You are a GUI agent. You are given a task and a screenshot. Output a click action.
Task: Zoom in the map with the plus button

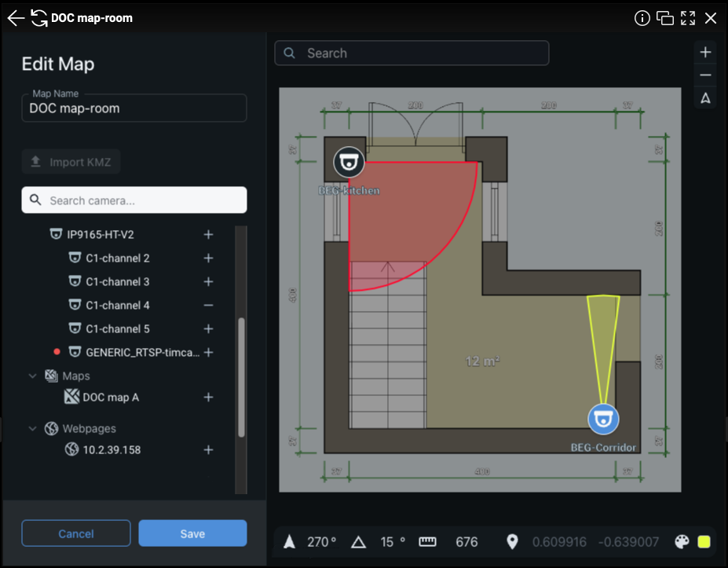(705, 52)
